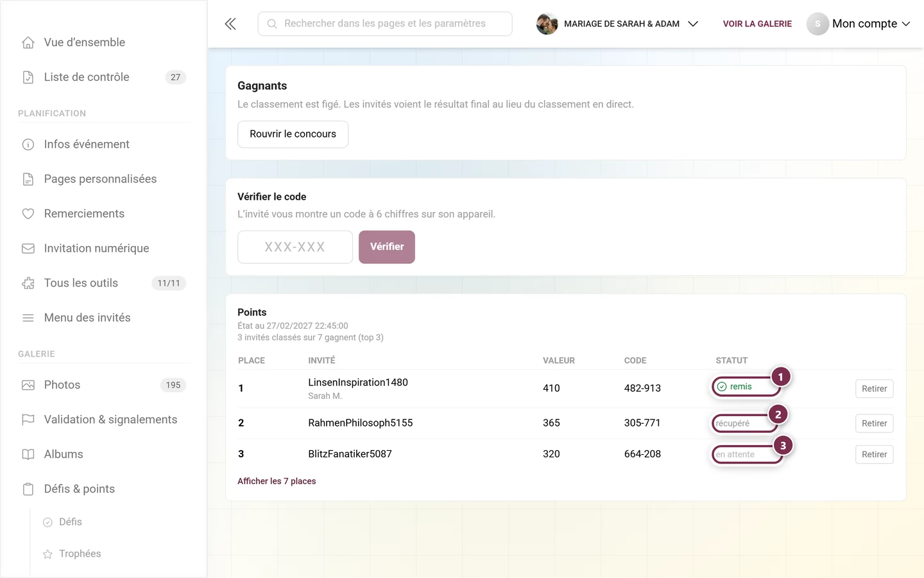Click the event couple photo thumbnail
The image size is (924, 578).
(547, 24)
